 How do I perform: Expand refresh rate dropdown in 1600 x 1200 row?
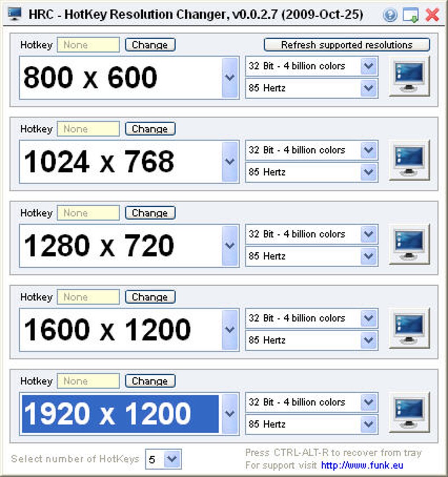tap(369, 340)
